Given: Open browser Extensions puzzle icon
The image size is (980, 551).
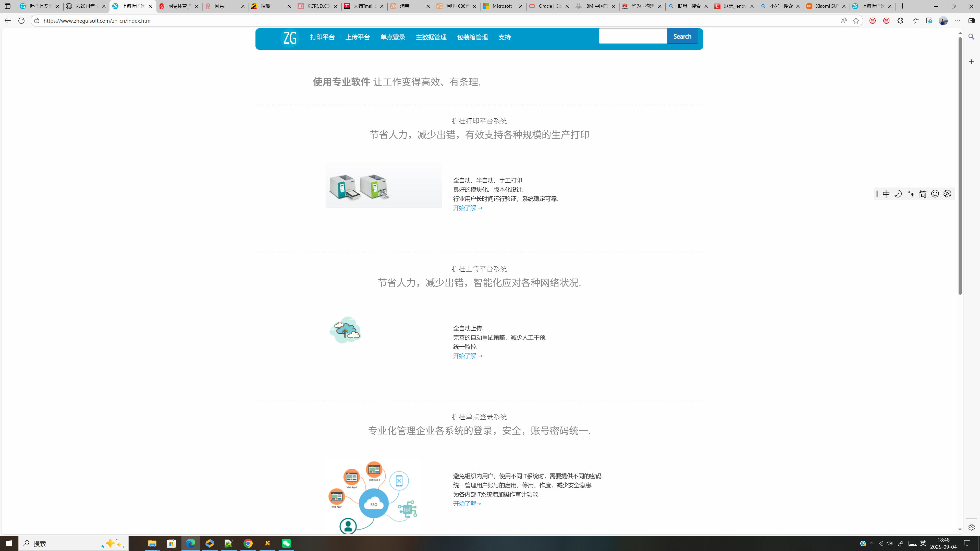Looking at the screenshot, I should coord(900,20).
